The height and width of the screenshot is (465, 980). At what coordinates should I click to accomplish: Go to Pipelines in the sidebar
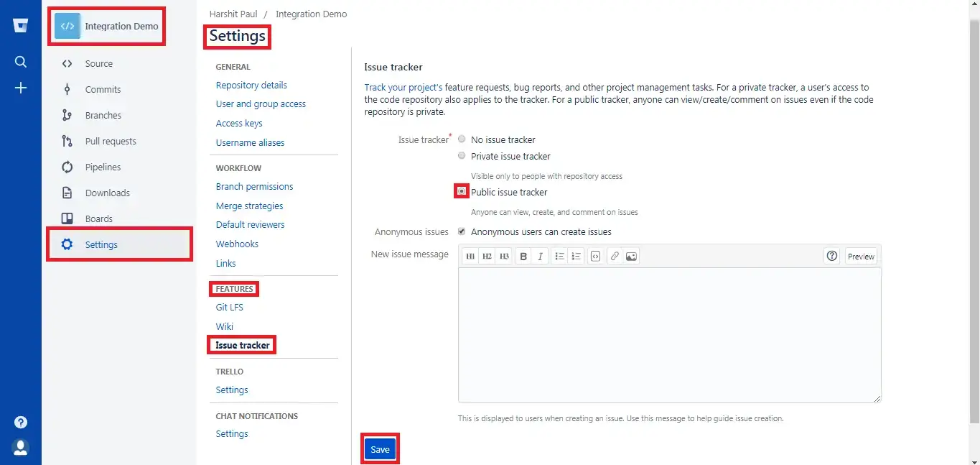[103, 167]
